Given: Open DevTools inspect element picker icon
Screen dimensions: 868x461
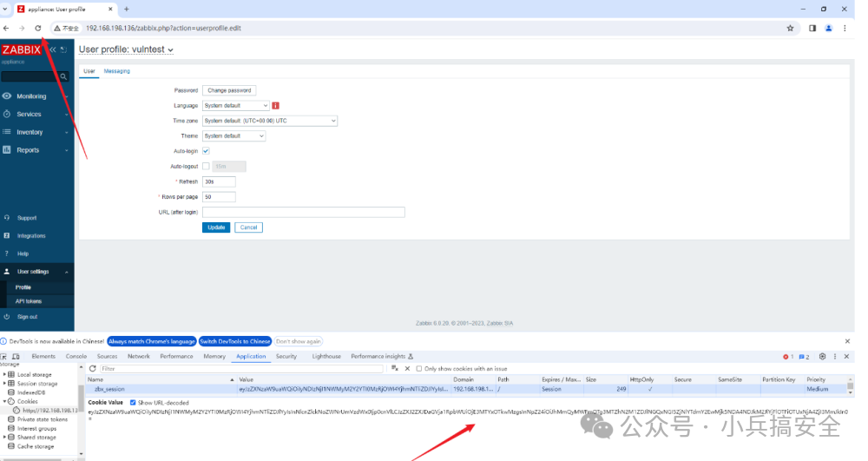Looking at the screenshot, I should [x=3, y=357].
